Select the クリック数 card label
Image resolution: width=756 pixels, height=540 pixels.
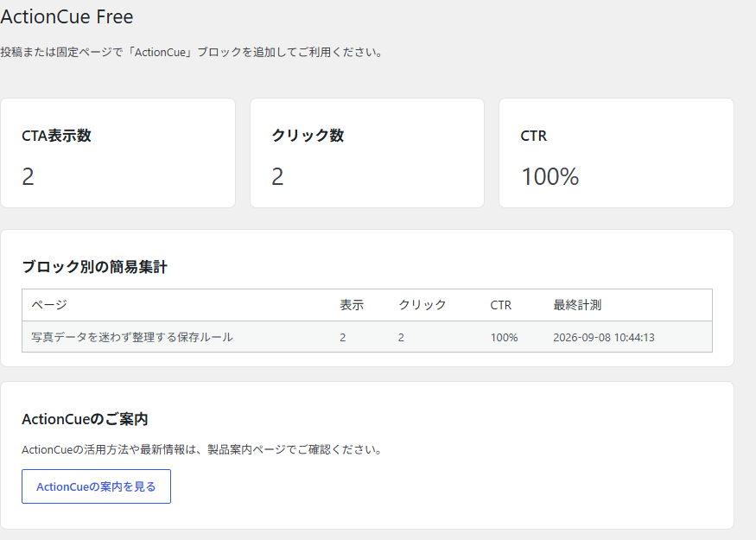308,136
